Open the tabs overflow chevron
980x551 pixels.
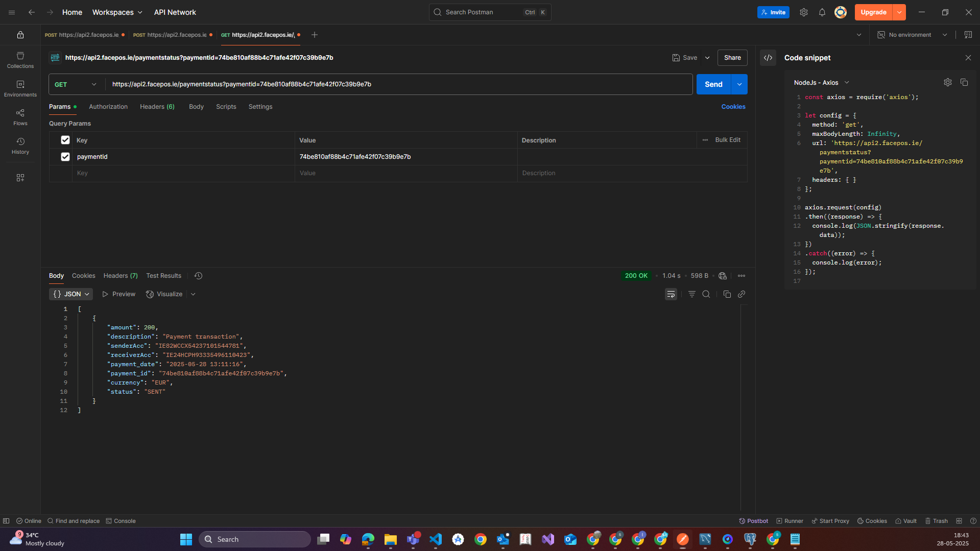tap(859, 35)
